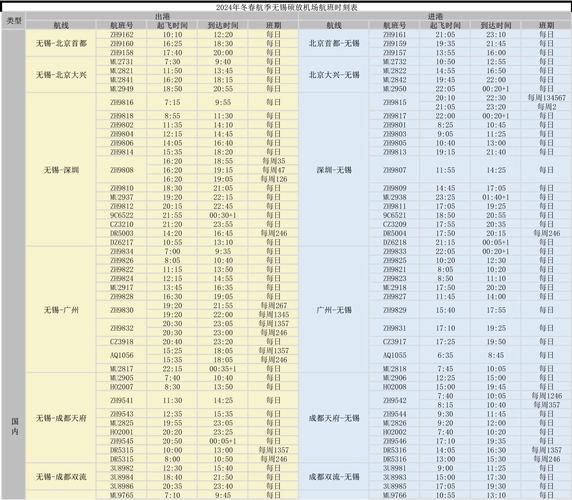Click flight number DR5003
Image resolution: width=572 pixels, height=500 pixels.
121,233
